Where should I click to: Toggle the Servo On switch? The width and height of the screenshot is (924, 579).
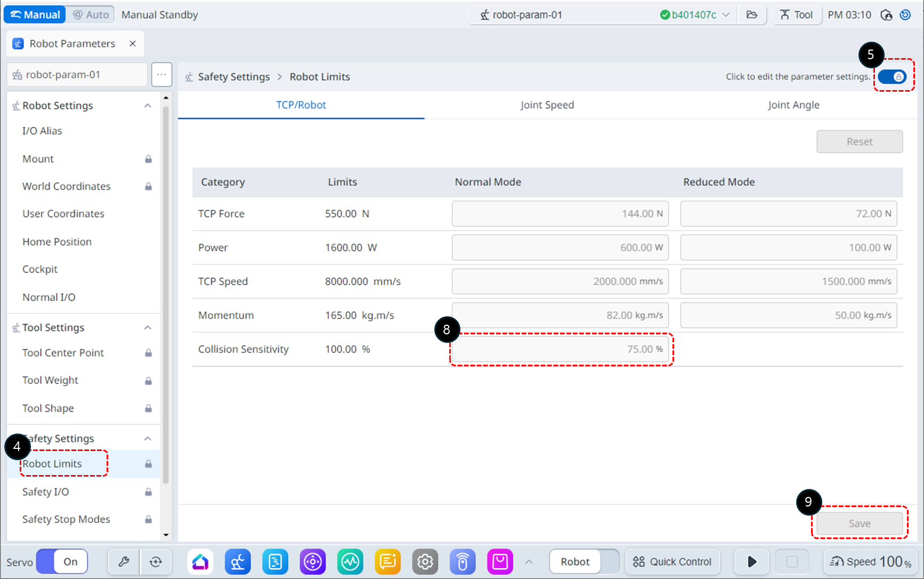coord(62,561)
